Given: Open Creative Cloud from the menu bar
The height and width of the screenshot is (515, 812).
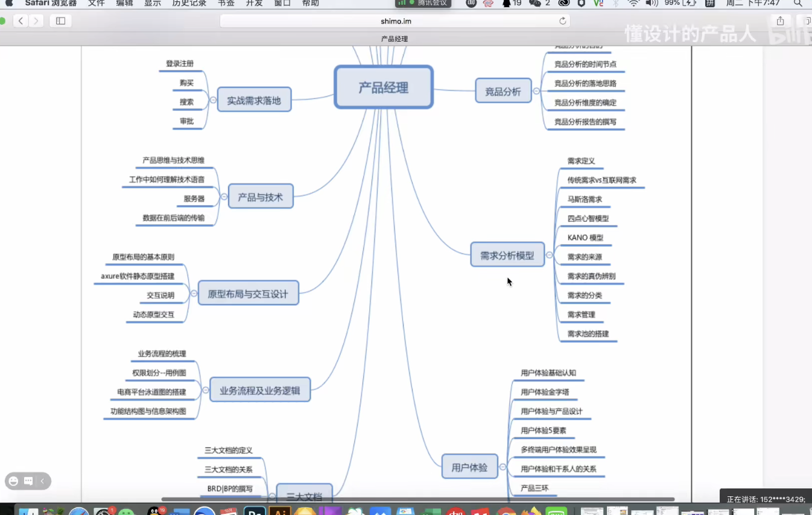Looking at the screenshot, I should (x=564, y=3).
